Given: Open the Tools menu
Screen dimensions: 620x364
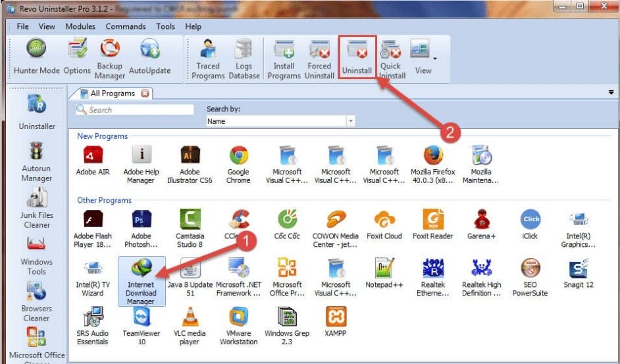Looking at the screenshot, I should (165, 26).
